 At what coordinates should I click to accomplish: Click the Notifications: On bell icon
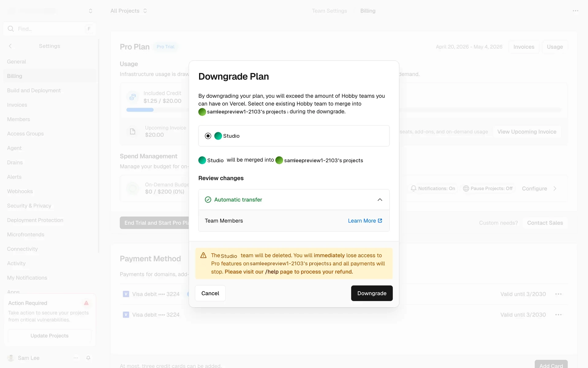point(413,188)
